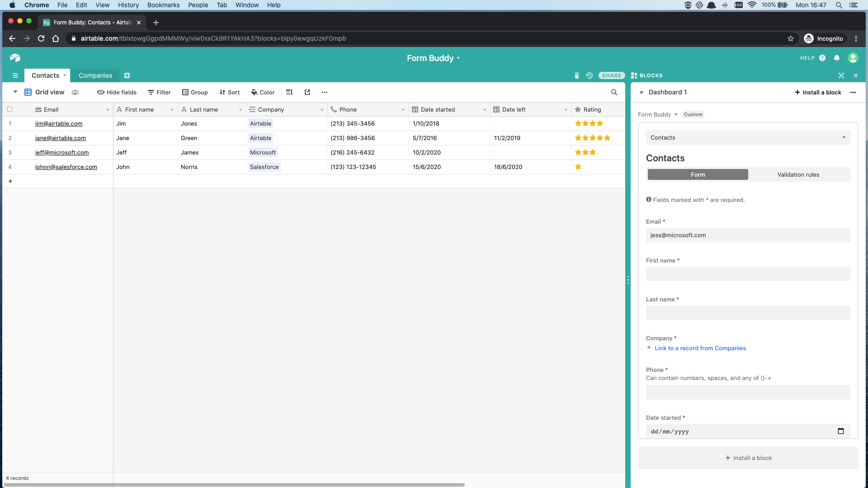The image size is (868, 488).
Task: Click the Phone form input field
Action: point(748,392)
